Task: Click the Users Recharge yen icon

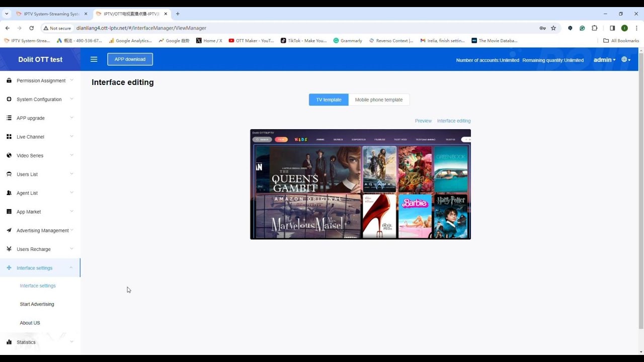Action: pos(9,249)
